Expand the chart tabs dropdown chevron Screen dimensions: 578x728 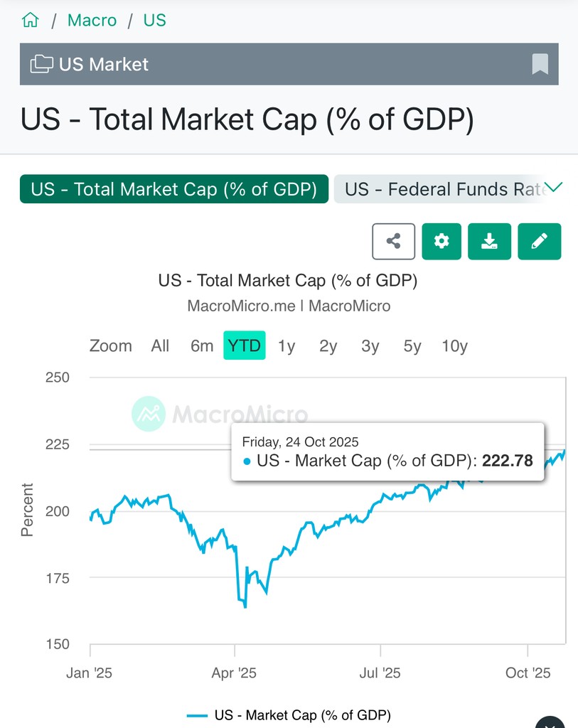pos(553,188)
